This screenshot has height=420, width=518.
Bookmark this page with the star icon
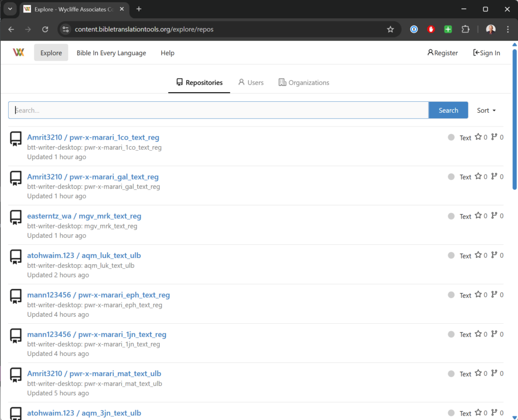390,29
